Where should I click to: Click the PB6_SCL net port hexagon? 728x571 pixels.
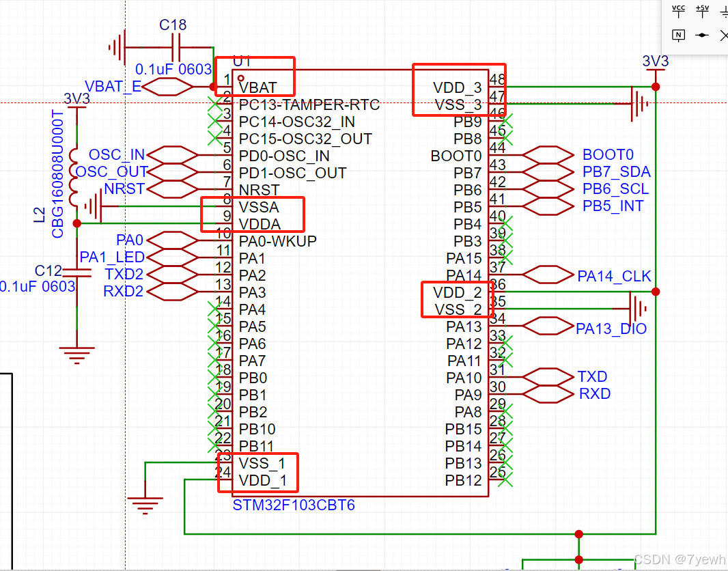(x=548, y=189)
